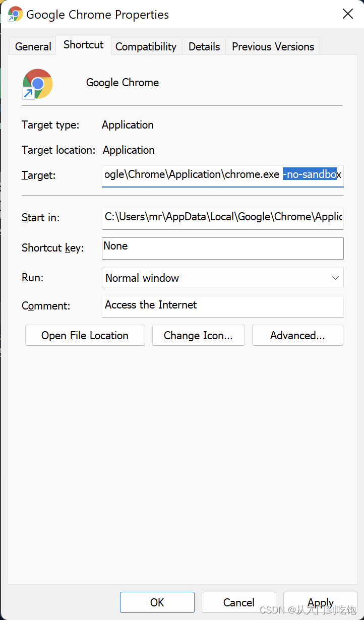The width and height of the screenshot is (364, 620).
Task: Open the Advanced... settings button
Action: pyautogui.click(x=297, y=335)
